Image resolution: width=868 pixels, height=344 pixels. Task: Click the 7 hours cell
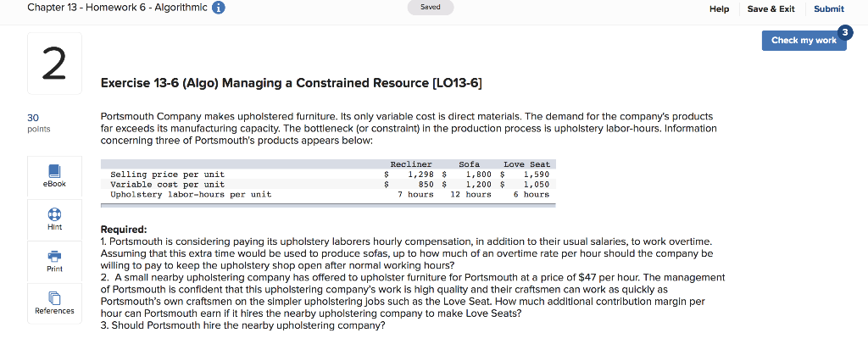click(x=415, y=194)
